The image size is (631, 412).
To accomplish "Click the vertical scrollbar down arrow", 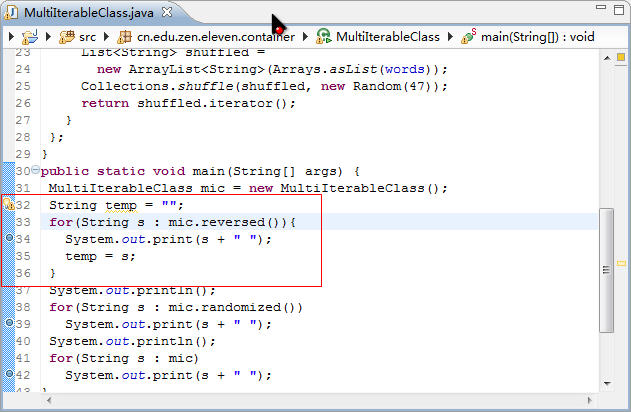I will point(607,384).
